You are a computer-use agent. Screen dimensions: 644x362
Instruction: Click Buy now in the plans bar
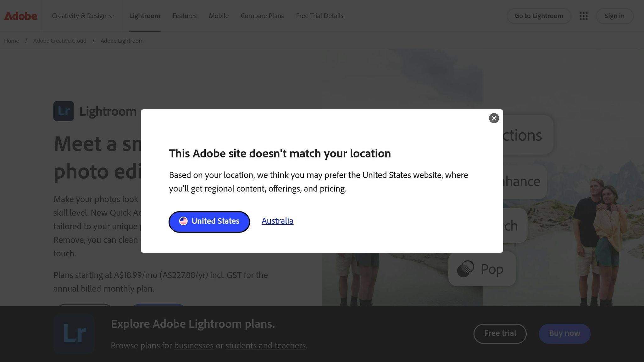[x=564, y=333]
